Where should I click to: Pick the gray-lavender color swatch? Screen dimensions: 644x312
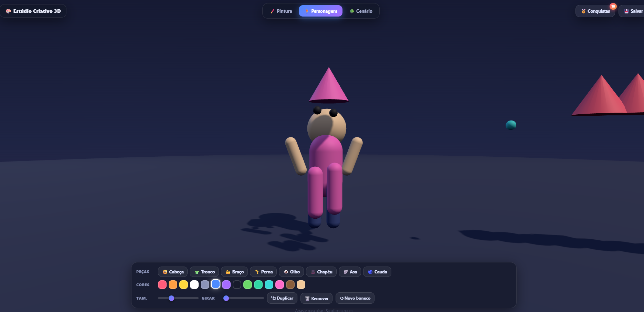[x=205, y=284]
